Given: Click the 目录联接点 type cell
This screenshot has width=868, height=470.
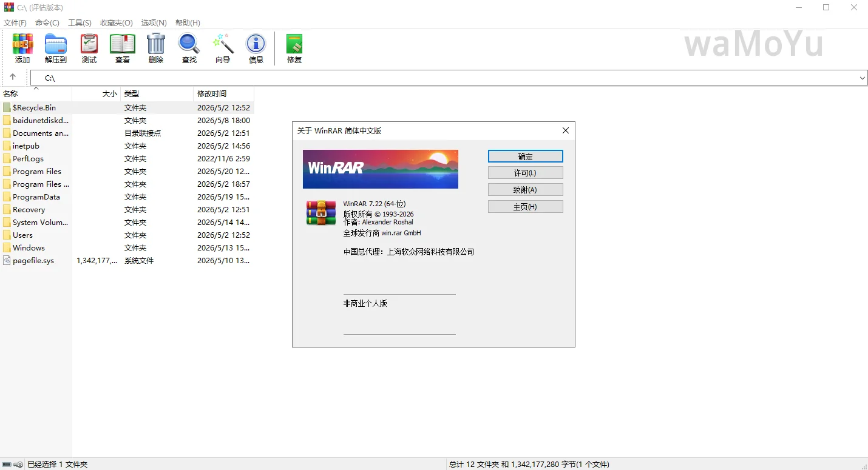Looking at the screenshot, I should pyautogui.click(x=143, y=133).
